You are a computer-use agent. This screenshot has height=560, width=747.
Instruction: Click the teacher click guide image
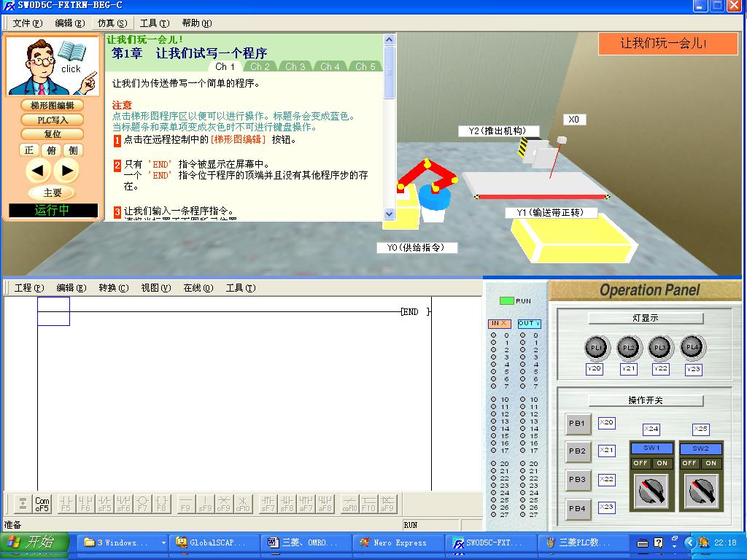53,66
